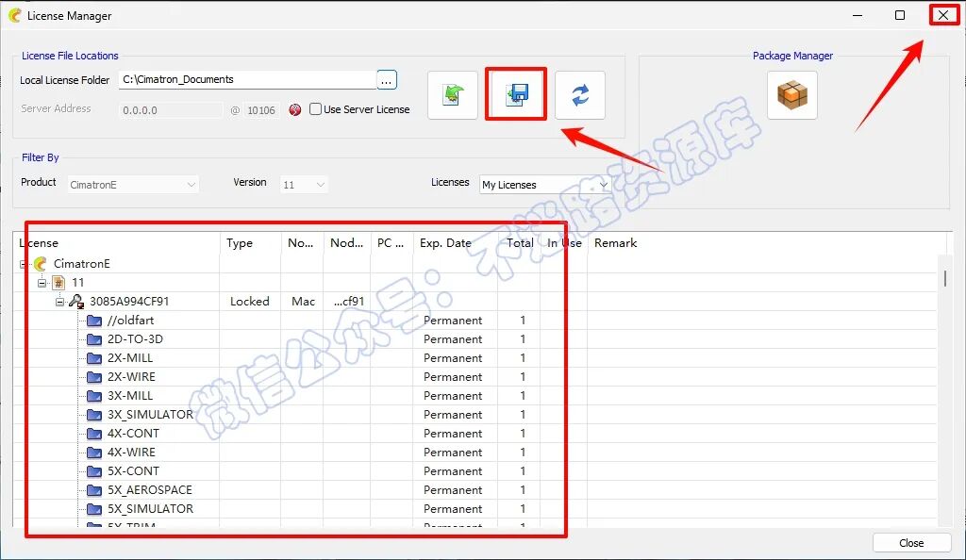Click the Mac cell in key row
The height and width of the screenshot is (560, 966).
coord(303,302)
